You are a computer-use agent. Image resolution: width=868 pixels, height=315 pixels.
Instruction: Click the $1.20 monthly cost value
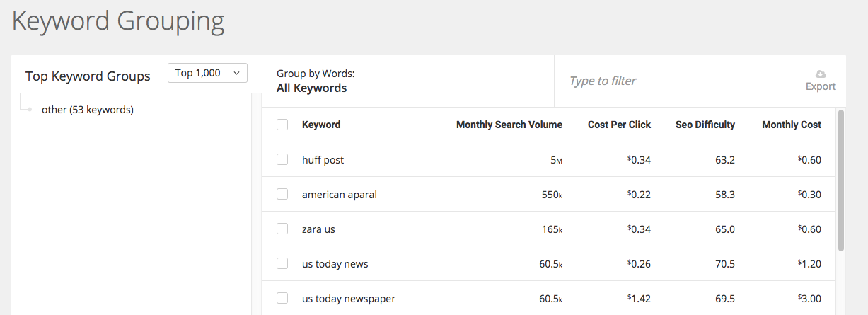[810, 264]
